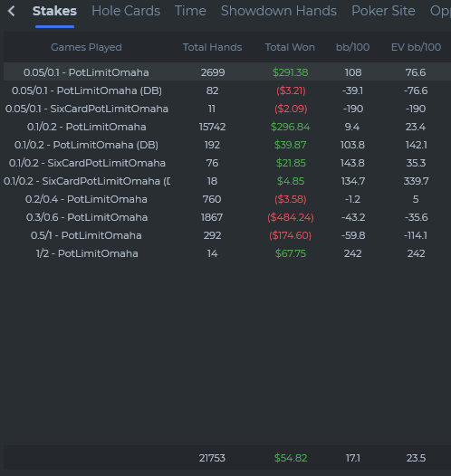Click the -43.2 bb/100 value
The image size is (451, 476).
point(353,217)
